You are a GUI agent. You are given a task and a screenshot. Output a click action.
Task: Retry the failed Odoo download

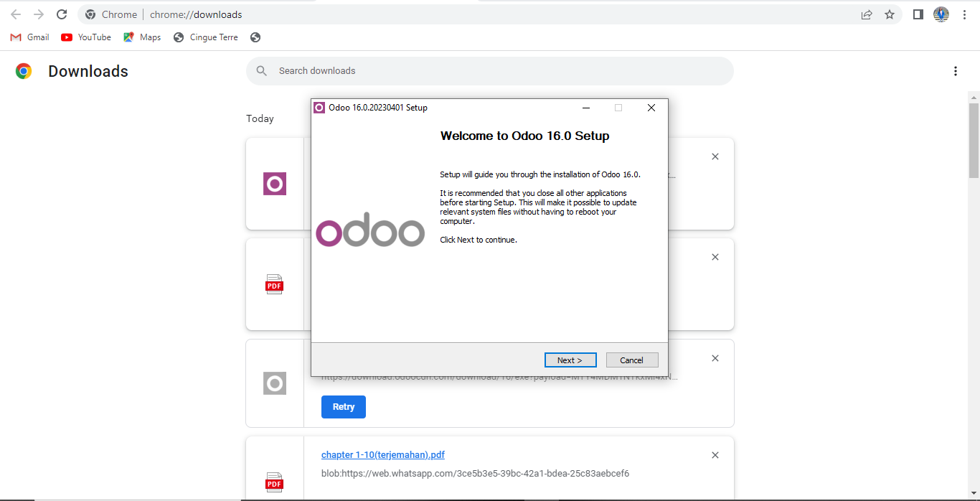344,407
